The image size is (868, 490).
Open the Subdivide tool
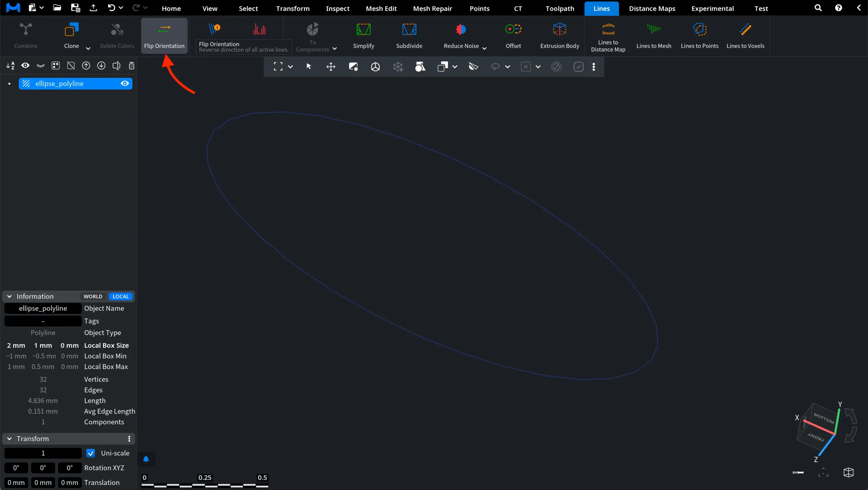click(409, 36)
